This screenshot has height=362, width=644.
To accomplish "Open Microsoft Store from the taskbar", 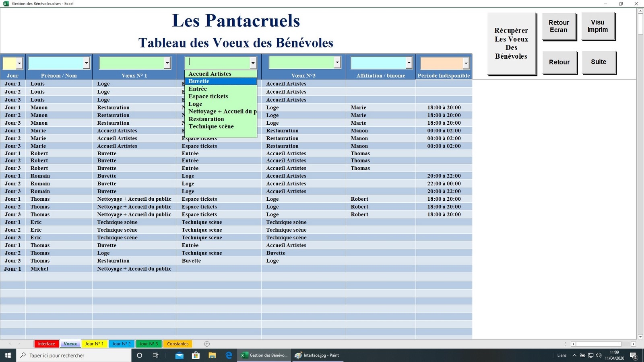I will 196,355.
